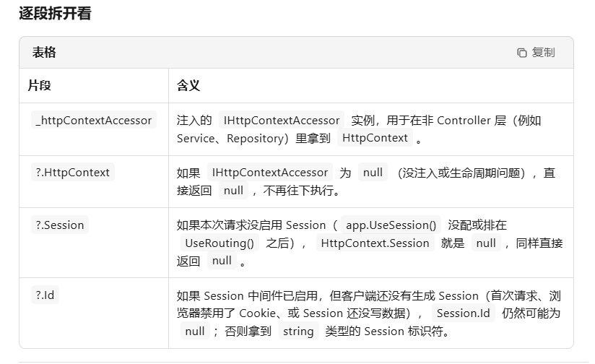The height and width of the screenshot is (364, 595).
Task: Click the 含义 column header
Action: (x=188, y=85)
